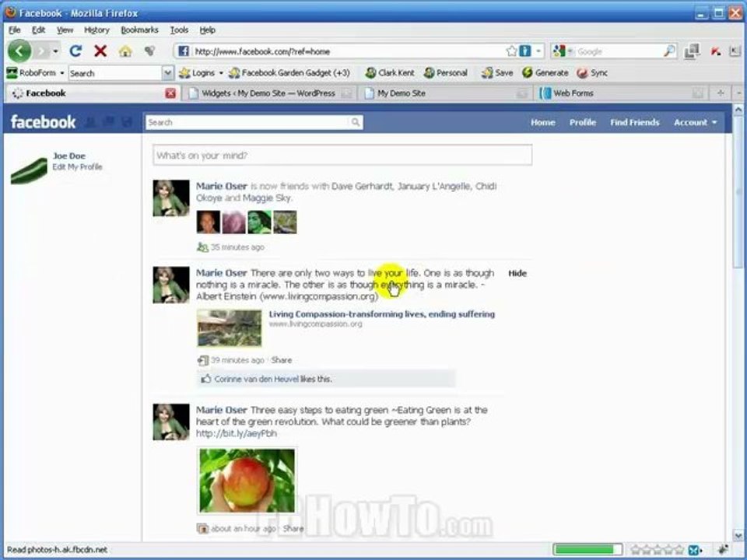This screenshot has width=747, height=560.
Task: Click the apple photo thumbnail
Action: click(247, 481)
